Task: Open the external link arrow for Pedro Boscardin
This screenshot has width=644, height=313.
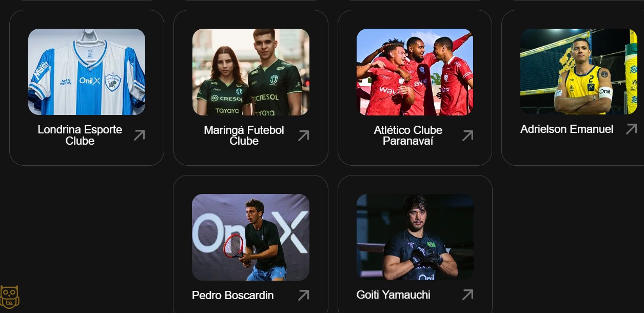Action: click(303, 295)
